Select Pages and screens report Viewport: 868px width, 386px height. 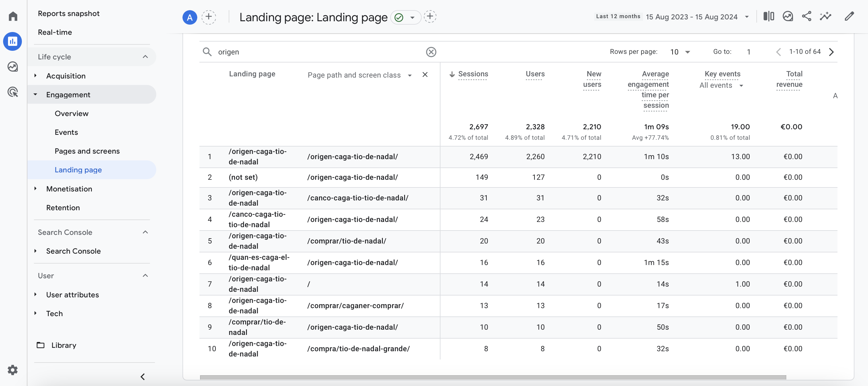point(87,151)
